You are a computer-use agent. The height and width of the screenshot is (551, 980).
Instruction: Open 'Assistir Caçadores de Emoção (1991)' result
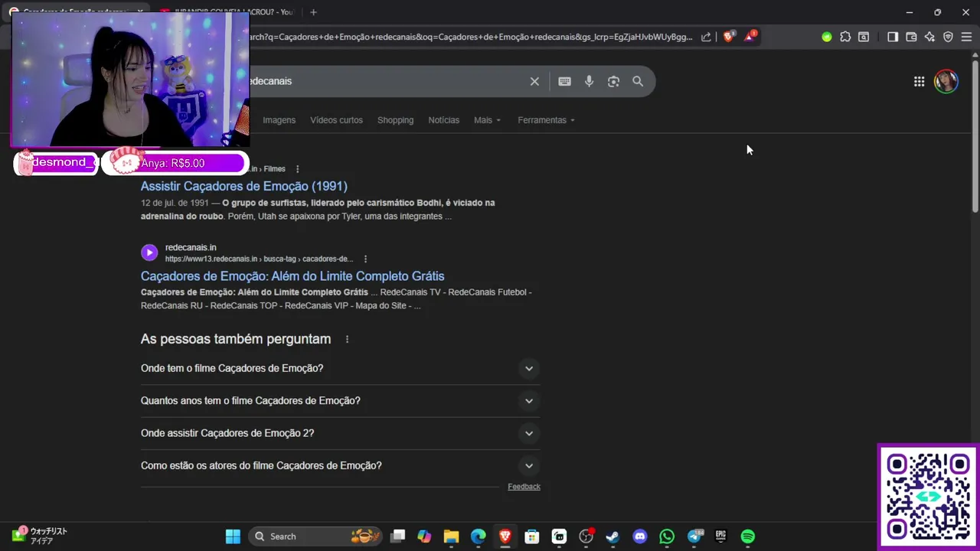(244, 186)
